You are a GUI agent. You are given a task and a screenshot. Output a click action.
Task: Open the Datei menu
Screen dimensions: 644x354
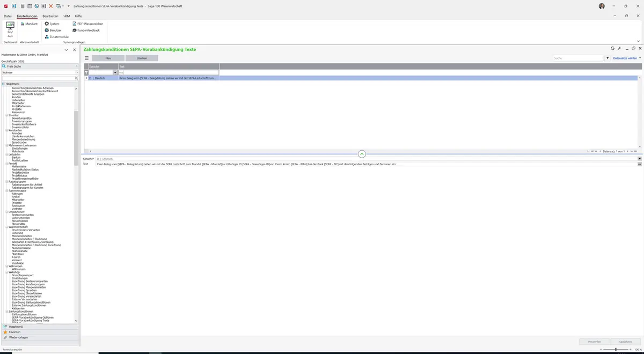tap(8, 16)
